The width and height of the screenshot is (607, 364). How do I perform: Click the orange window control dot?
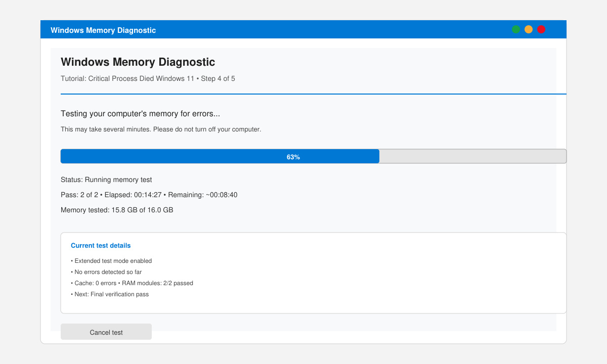(x=529, y=29)
